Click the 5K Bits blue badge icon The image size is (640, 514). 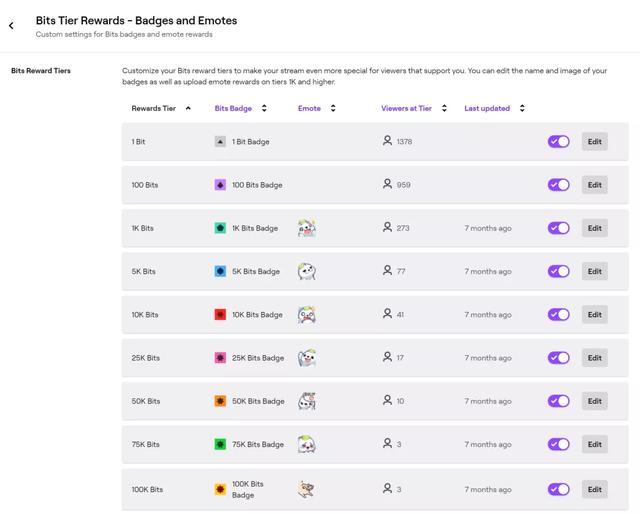click(220, 271)
